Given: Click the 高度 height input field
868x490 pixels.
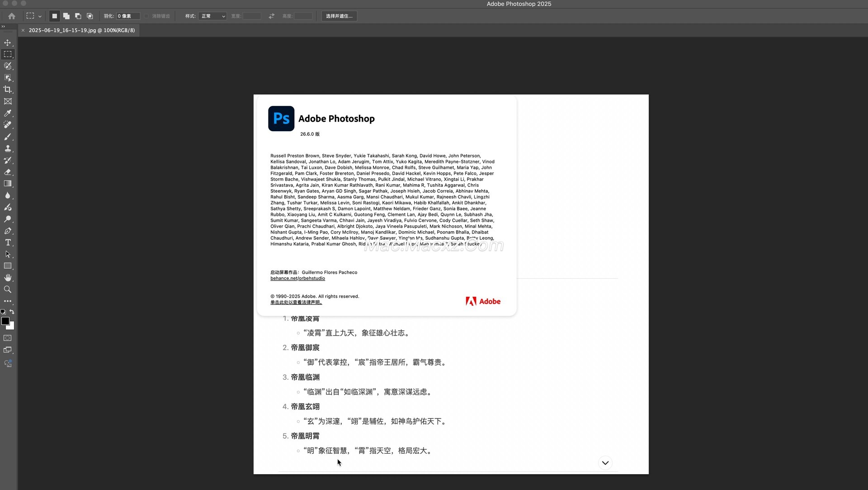Looking at the screenshot, I should coord(303,16).
